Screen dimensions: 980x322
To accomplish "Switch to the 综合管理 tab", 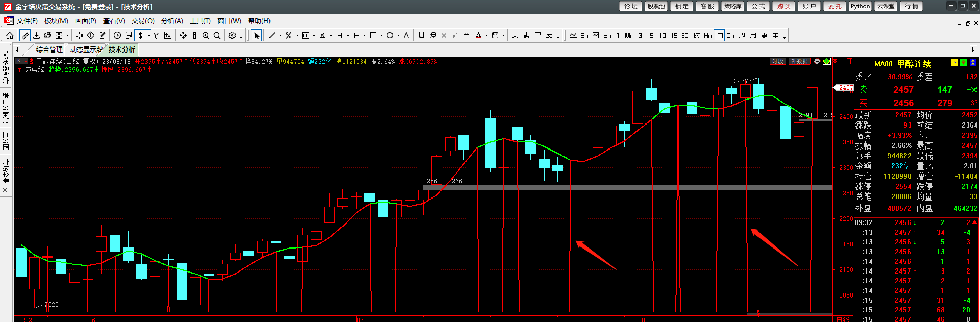I will [50, 49].
